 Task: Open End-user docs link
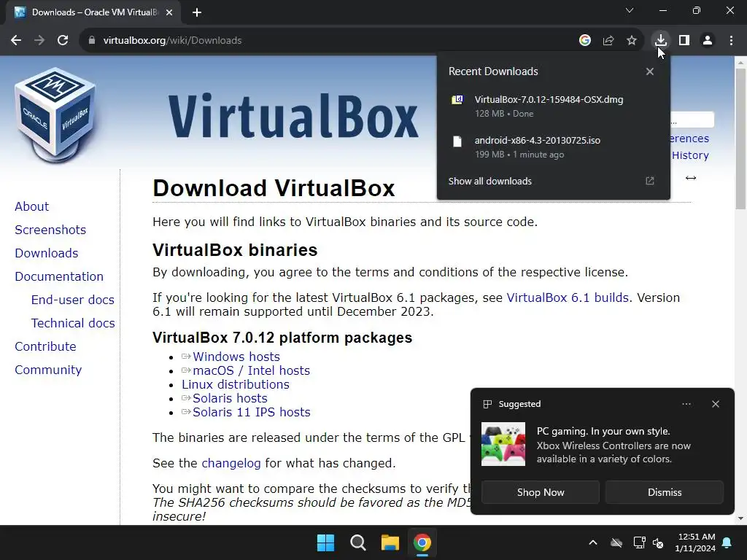coord(73,300)
